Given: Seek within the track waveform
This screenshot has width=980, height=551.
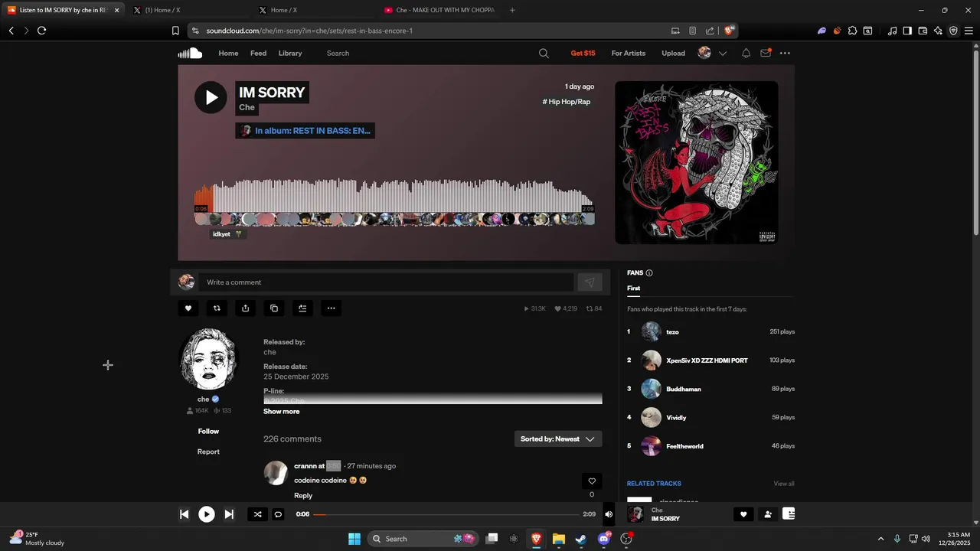Looking at the screenshot, I should coord(394,196).
